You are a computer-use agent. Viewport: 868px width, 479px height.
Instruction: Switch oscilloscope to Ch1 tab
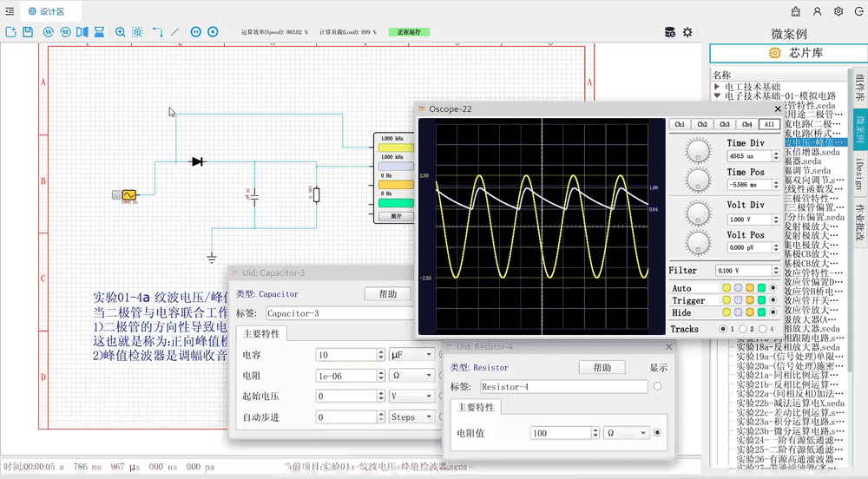680,124
